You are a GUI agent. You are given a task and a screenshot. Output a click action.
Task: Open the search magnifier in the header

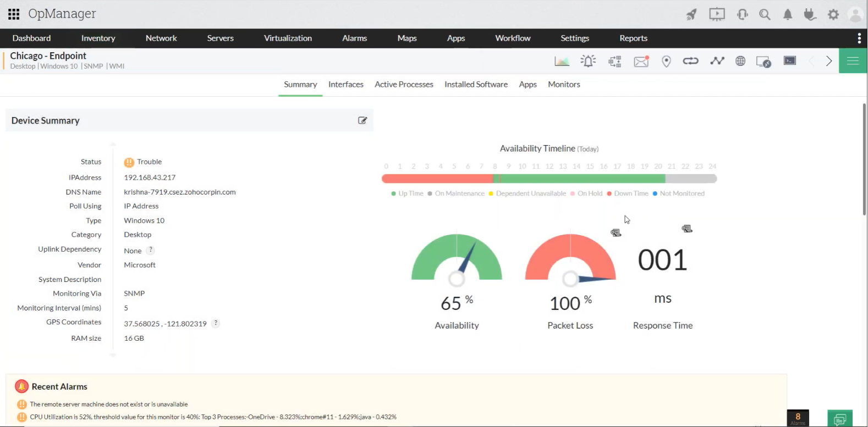765,14
